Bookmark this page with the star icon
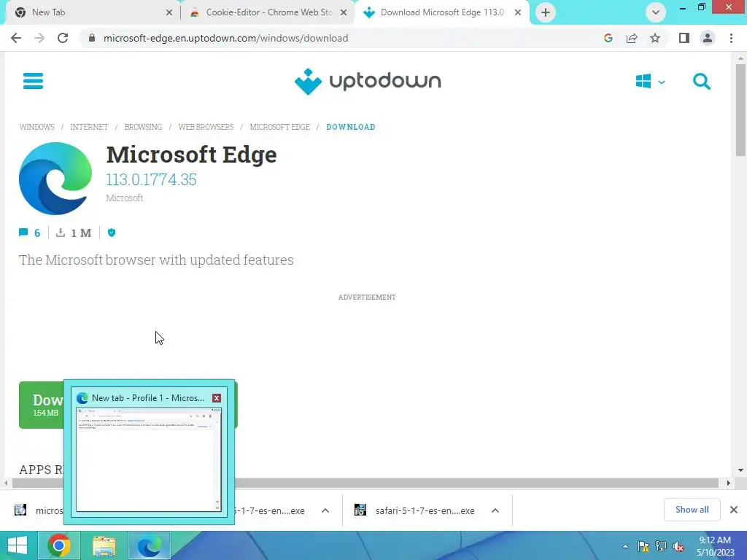Image resolution: width=747 pixels, height=560 pixels. [655, 38]
